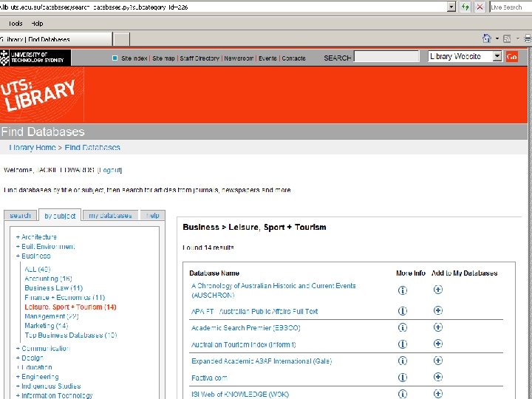The width and height of the screenshot is (532, 399).
Task: Select ALL (43) under Business
Action: tap(38, 270)
